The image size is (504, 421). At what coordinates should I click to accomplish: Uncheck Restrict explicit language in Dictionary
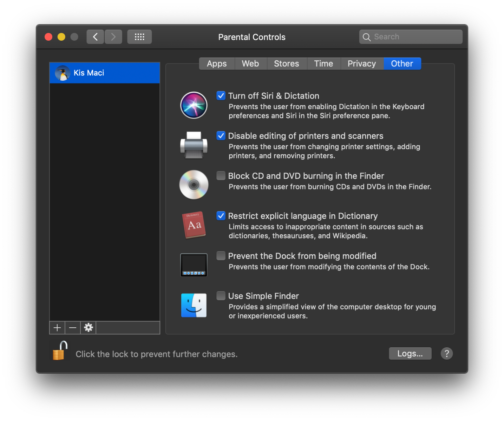[x=221, y=215]
